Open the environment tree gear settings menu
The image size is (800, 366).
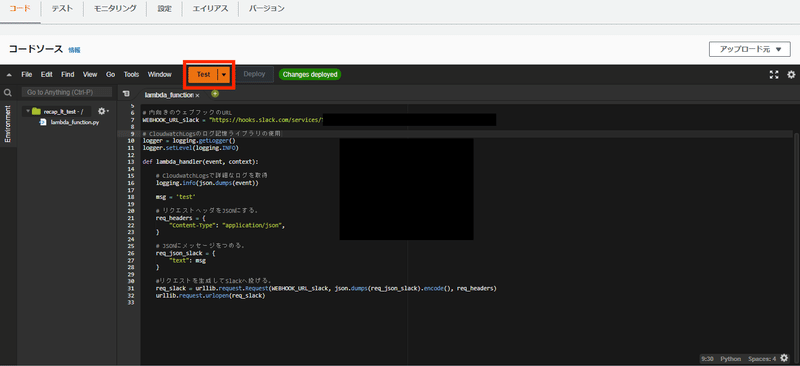103,111
